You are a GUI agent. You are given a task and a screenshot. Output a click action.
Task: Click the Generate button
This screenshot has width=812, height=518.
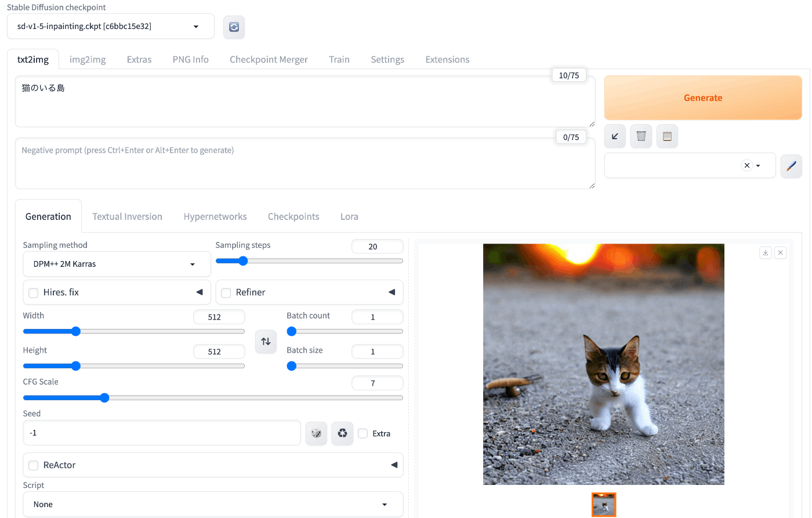[703, 97]
